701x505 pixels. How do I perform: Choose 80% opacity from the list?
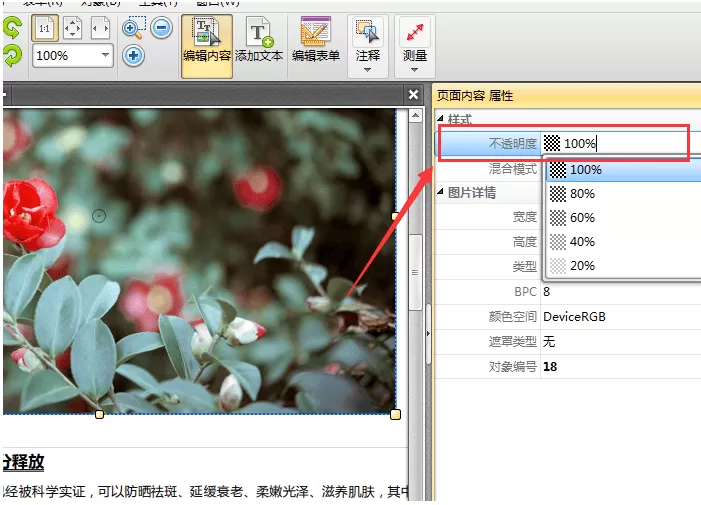(624, 194)
